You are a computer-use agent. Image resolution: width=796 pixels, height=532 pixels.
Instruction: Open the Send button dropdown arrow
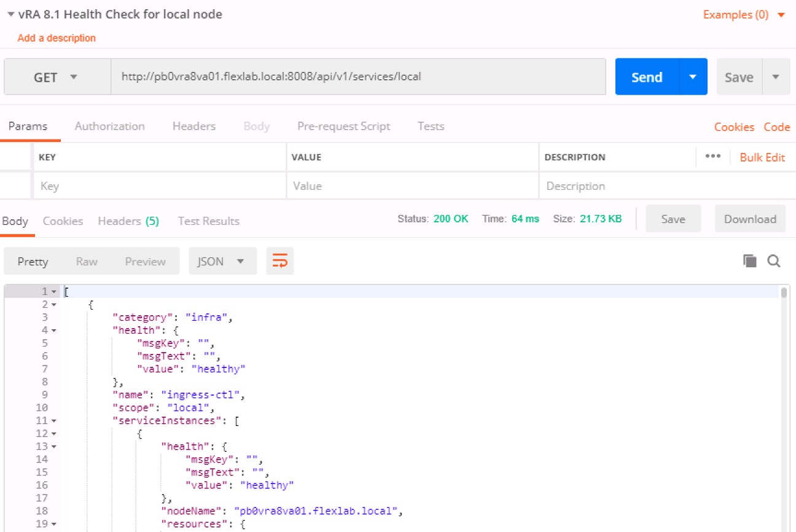pyautogui.click(x=693, y=77)
